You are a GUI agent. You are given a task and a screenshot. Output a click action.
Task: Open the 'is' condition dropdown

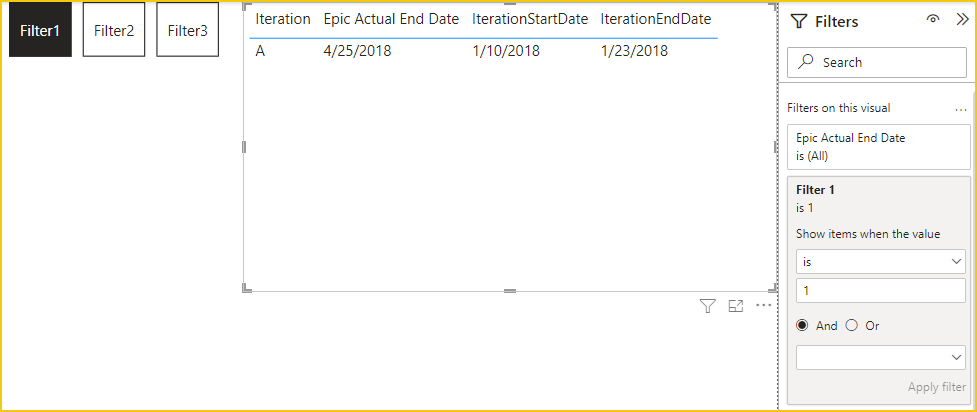click(880, 262)
